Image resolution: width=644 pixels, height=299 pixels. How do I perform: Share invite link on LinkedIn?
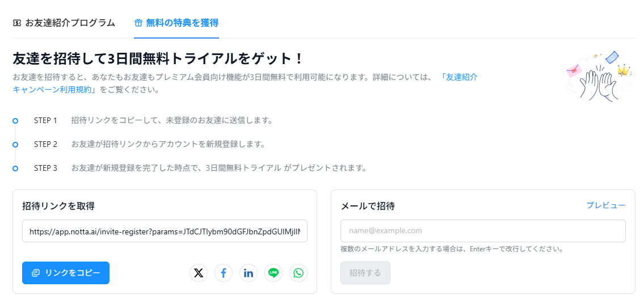[249, 273]
